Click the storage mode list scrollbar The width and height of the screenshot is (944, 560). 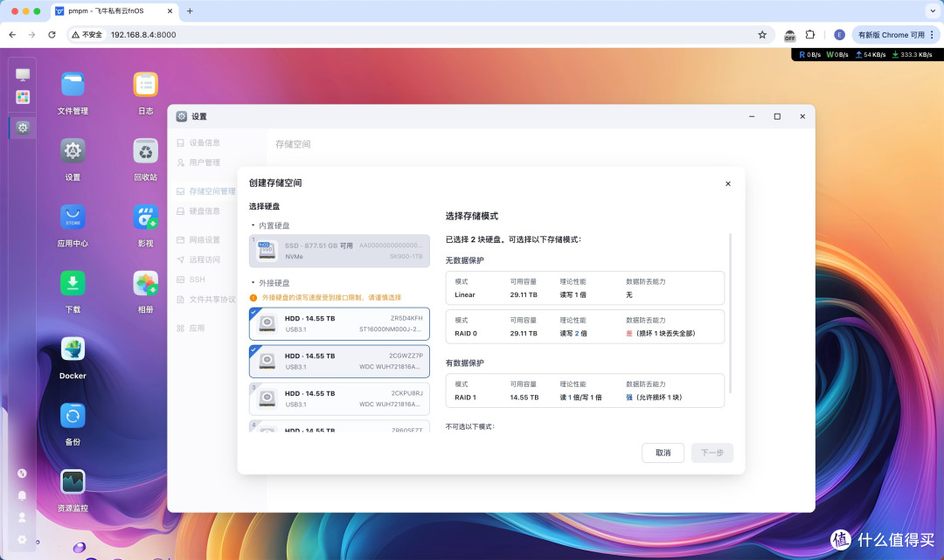pos(730,313)
